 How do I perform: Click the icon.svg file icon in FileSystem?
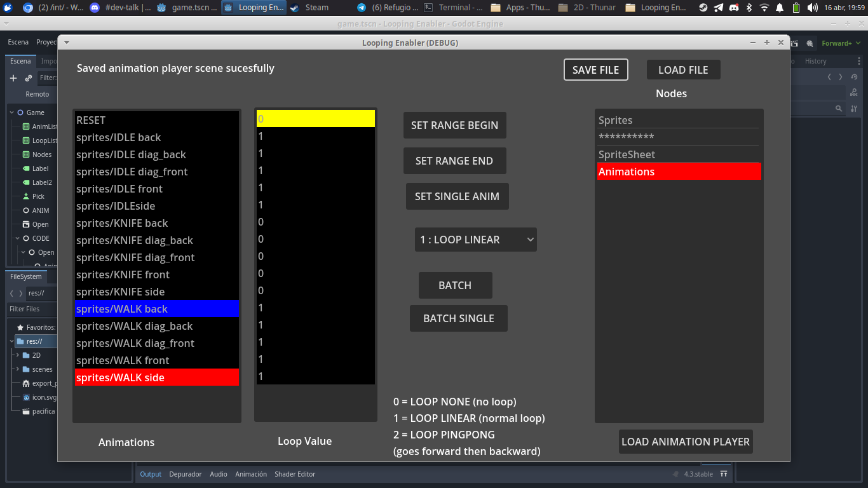pos(26,397)
